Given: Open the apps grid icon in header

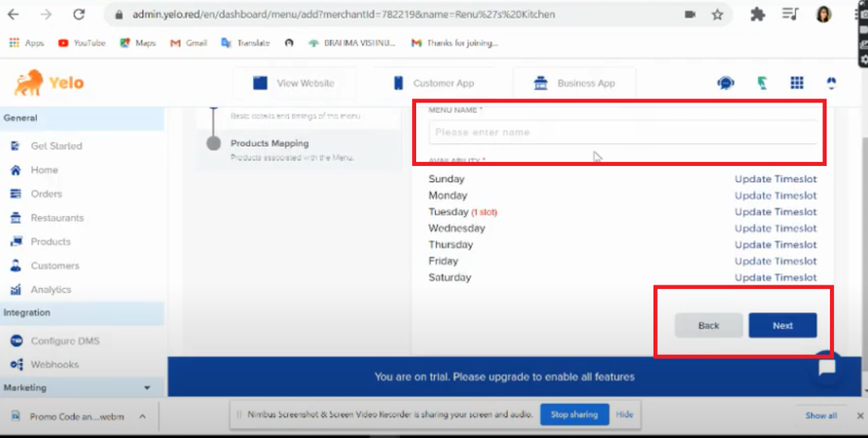Looking at the screenshot, I should [796, 83].
